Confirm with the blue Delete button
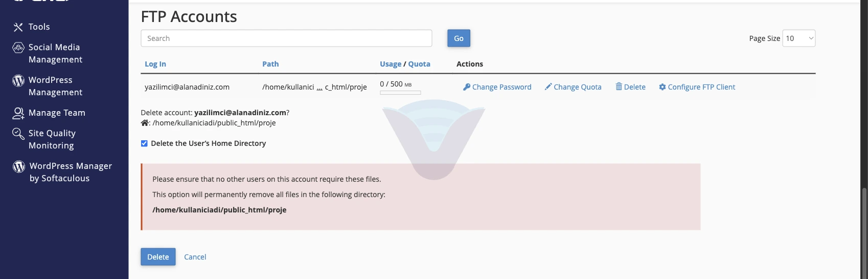The image size is (868, 279). [x=158, y=257]
